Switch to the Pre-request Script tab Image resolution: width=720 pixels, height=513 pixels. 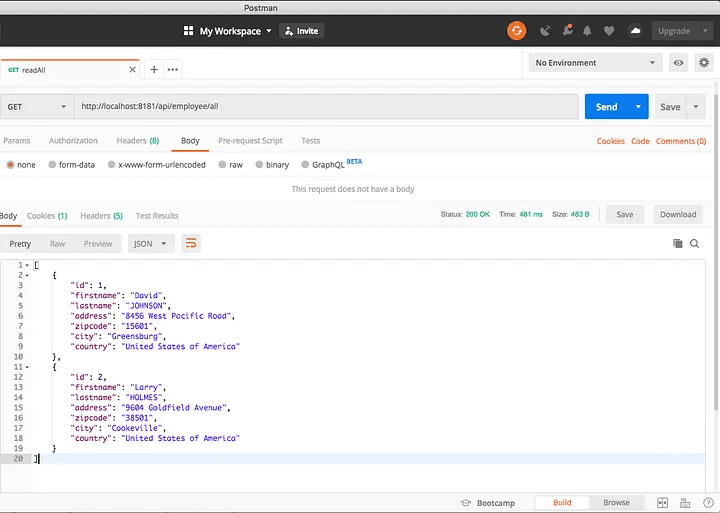pos(250,141)
